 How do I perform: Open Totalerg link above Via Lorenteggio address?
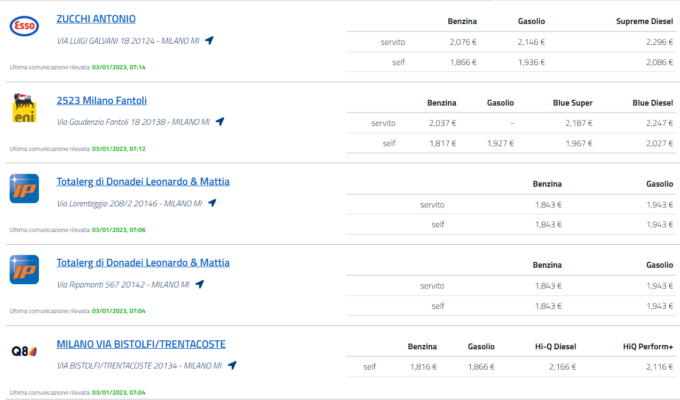coord(143,181)
